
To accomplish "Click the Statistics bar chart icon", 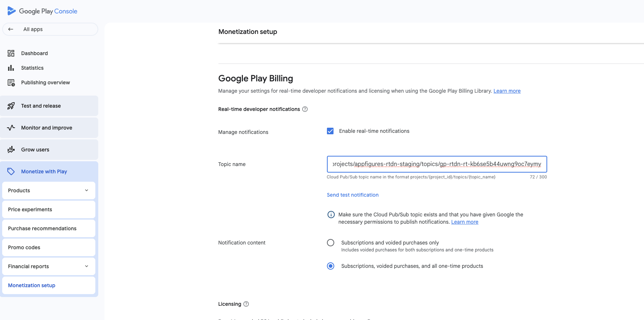I will point(11,68).
